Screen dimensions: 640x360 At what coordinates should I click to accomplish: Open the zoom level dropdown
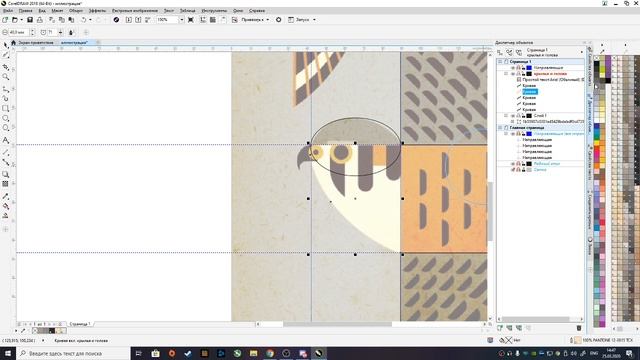[x=182, y=20]
